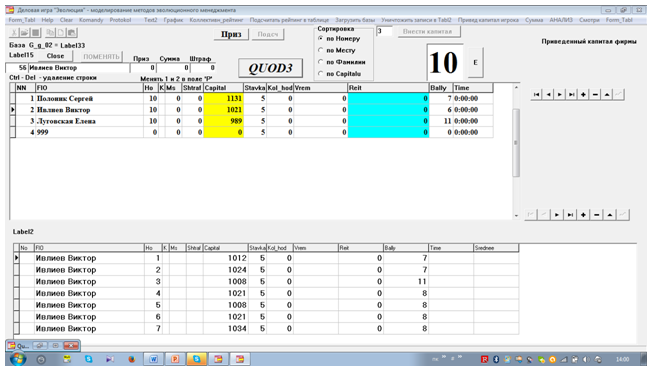
Task: Open Word from the taskbar
Action: (153, 359)
